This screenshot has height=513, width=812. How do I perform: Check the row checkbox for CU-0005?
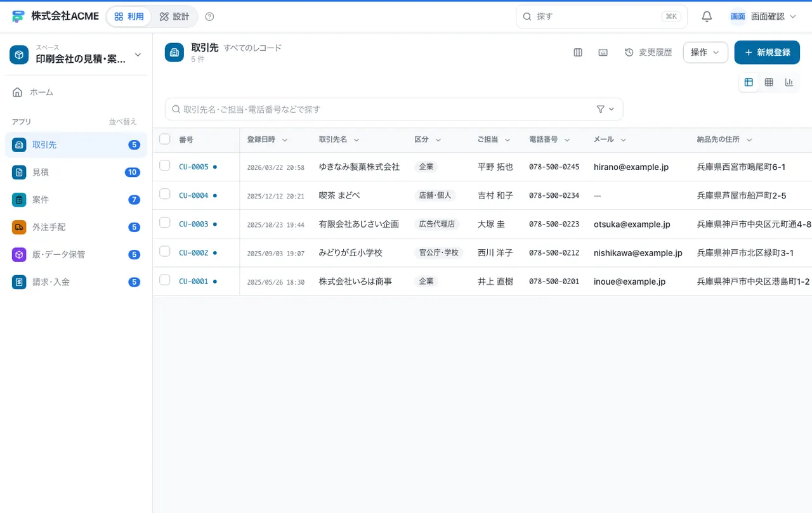[x=165, y=166]
